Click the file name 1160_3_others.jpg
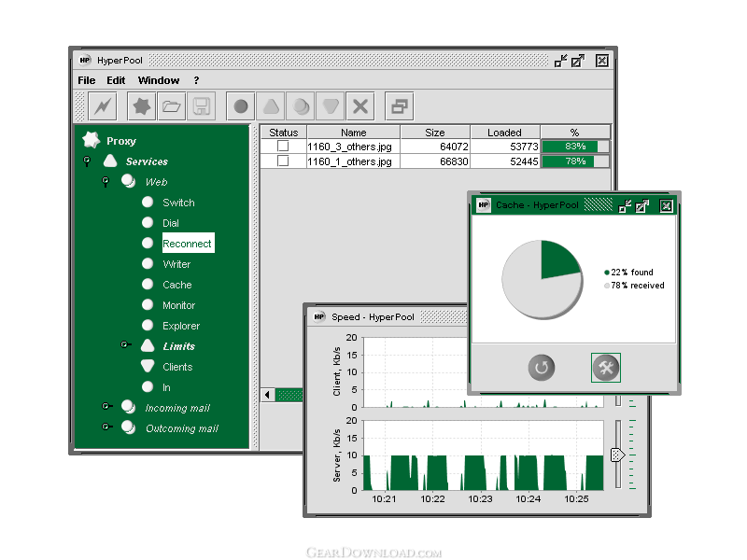 pos(349,147)
